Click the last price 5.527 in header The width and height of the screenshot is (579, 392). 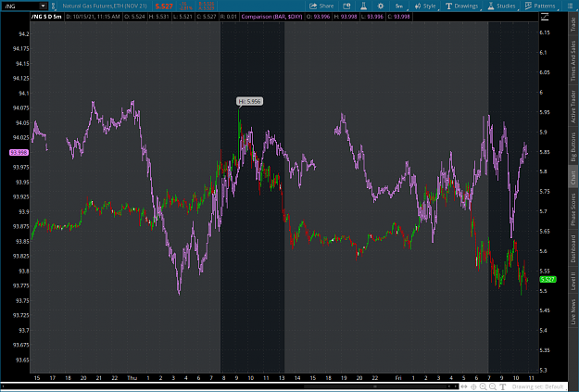tap(164, 6)
